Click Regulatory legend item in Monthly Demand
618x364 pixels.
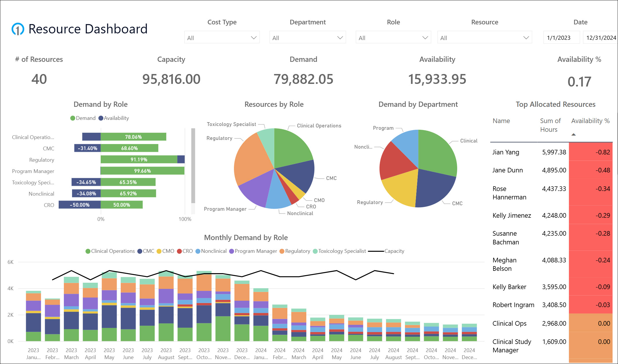(295, 251)
